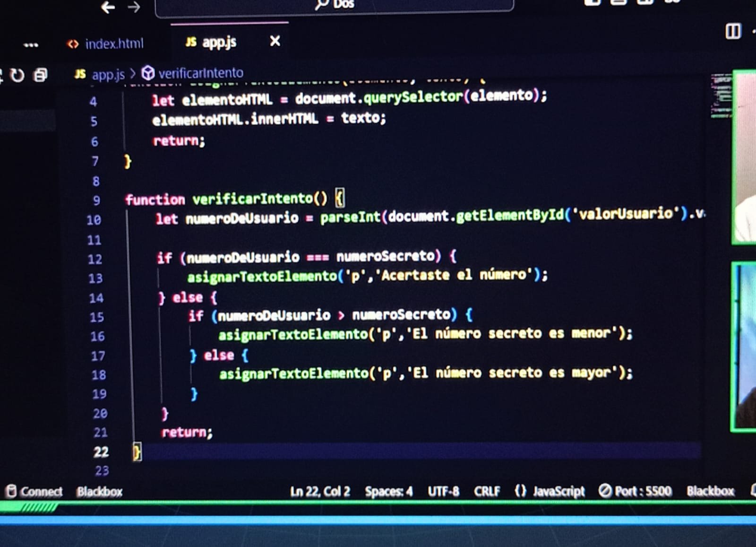
Task: Click the go forward arrow
Action: point(134,7)
